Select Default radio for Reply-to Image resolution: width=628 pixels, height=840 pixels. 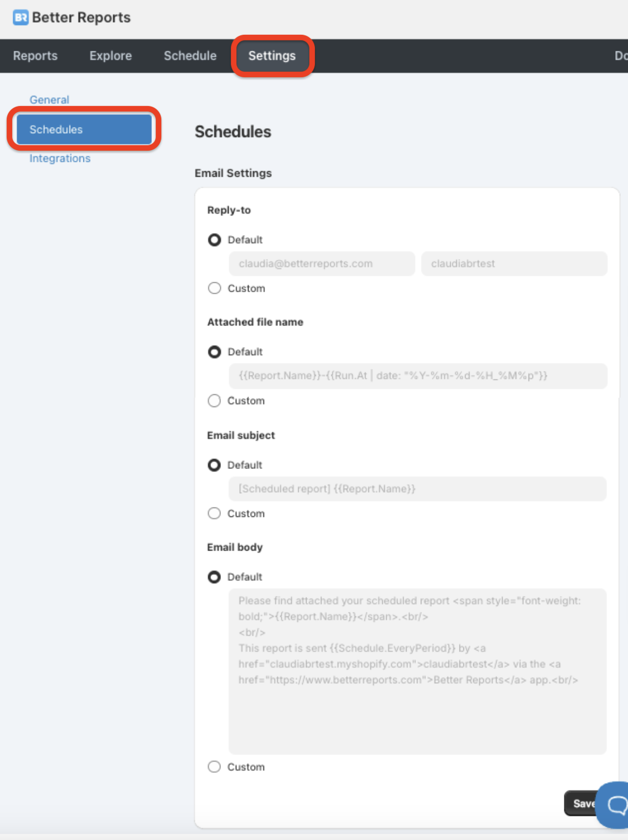pyautogui.click(x=214, y=240)
